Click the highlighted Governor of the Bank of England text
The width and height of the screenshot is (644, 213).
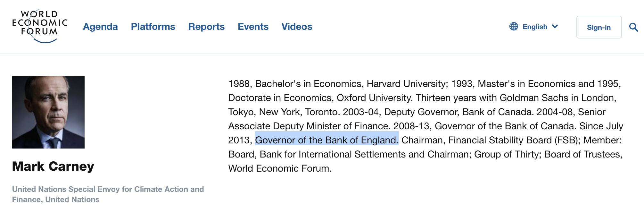[x=326, y=140]
